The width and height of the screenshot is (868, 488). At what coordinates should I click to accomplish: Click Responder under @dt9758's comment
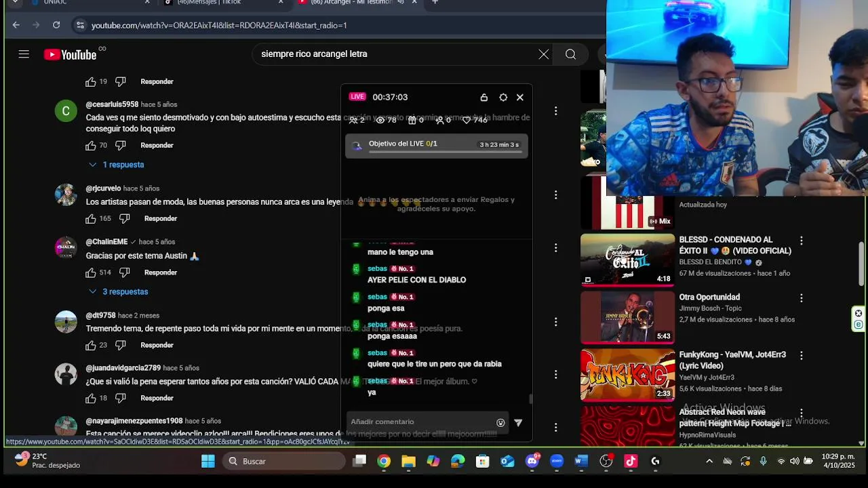click(157, 346)
